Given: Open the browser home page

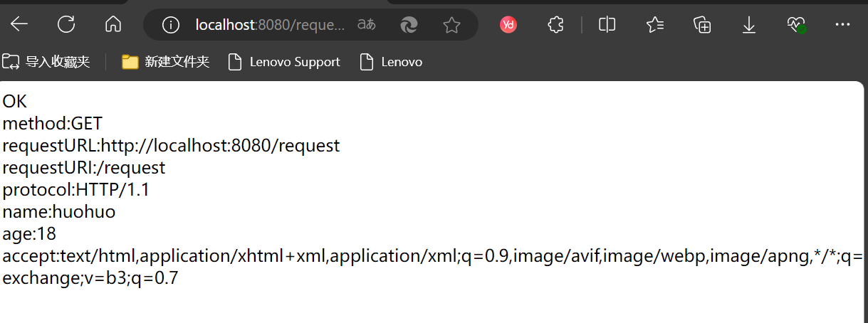Looking at the screenshot, I should click(x=113, y=25).
